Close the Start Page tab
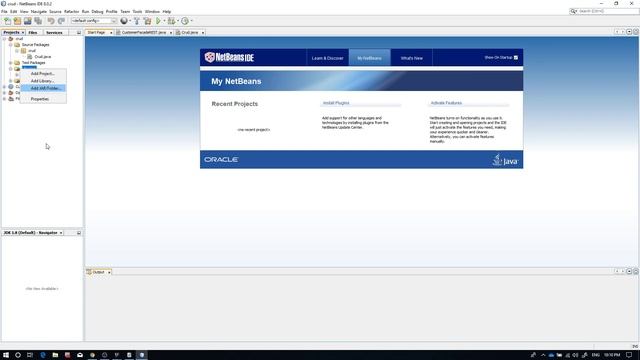The width and height of the screenshot is (640, 360). pos(111,33)
